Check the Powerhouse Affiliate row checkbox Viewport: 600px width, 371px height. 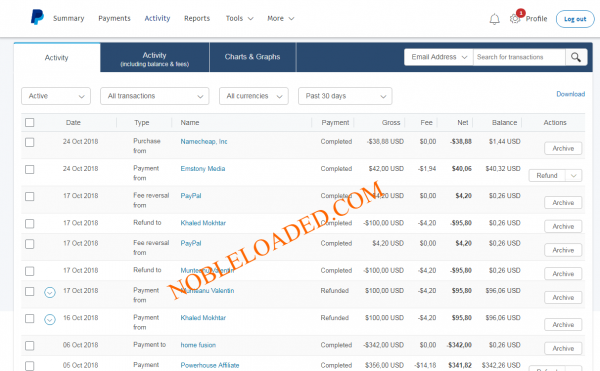coord(29,366)
